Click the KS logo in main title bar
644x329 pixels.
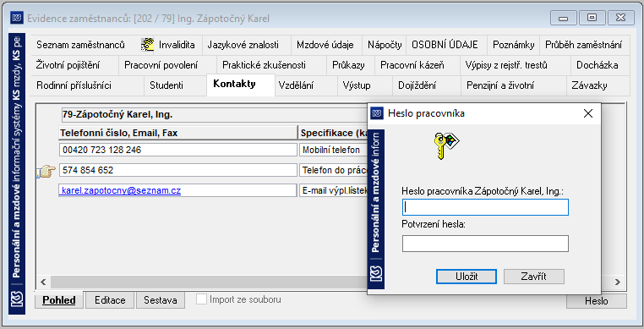(x=17, y=18)
